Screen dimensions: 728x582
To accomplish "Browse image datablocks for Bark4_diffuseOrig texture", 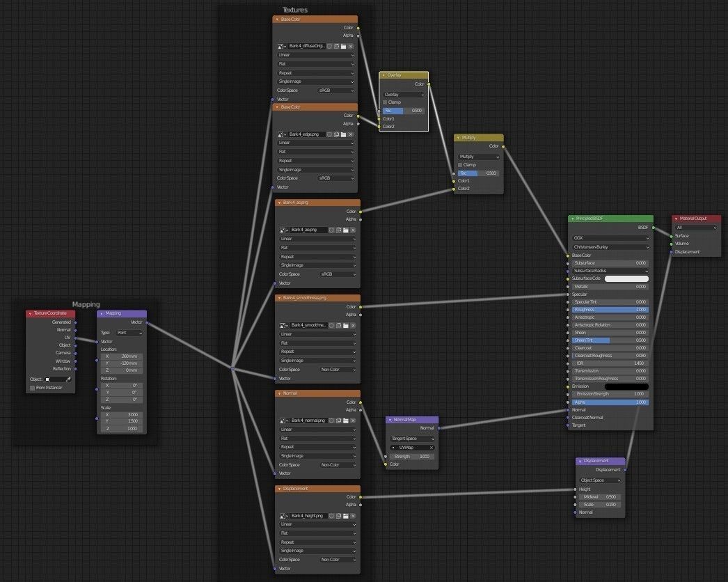I will tap(281, 47).
